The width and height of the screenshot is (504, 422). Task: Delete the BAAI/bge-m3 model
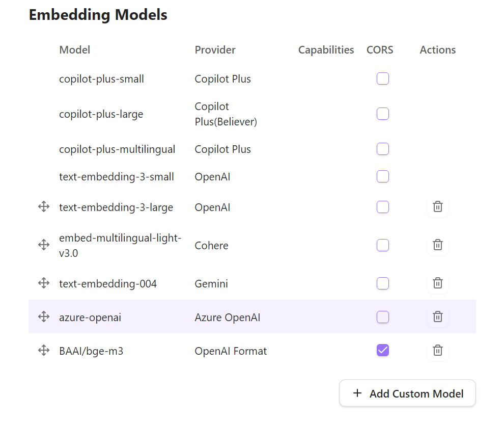point(437,351)
